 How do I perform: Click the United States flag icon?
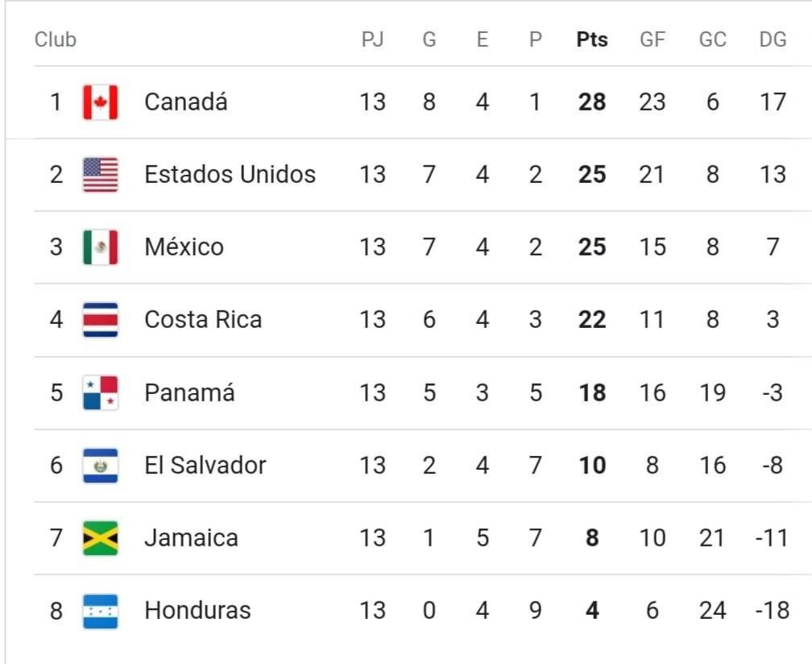[101, 175]
